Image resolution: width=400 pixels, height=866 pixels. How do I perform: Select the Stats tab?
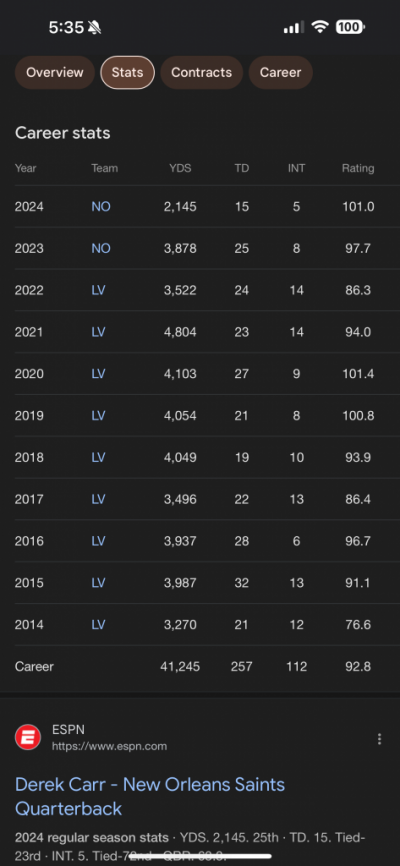point(127,72)
